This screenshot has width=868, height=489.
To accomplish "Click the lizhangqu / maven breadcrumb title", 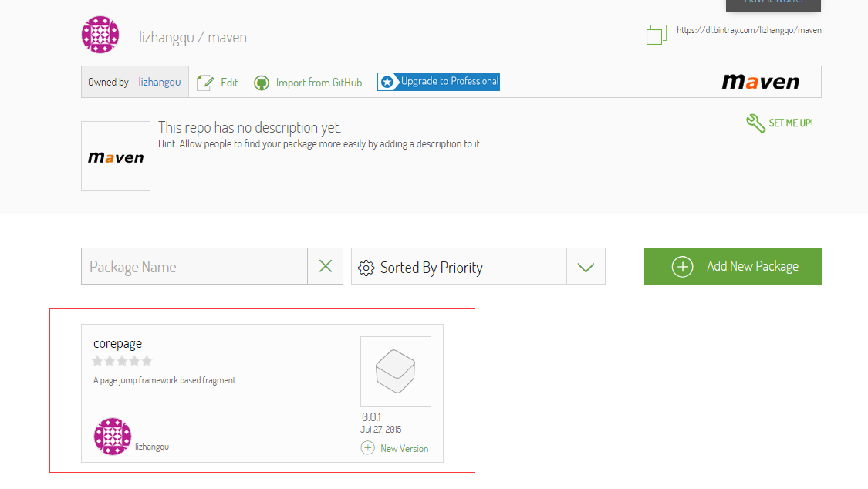I will [x=193, y=38].
